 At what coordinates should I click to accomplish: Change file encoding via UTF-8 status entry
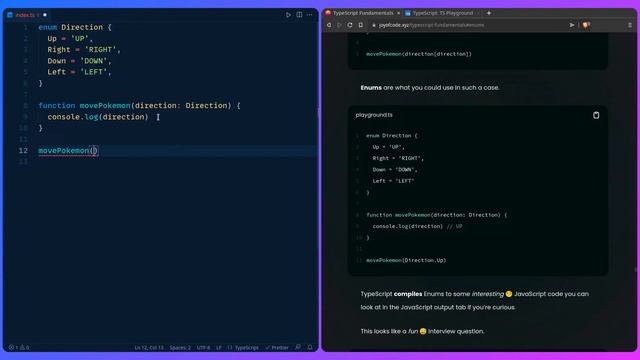[203, 348]
